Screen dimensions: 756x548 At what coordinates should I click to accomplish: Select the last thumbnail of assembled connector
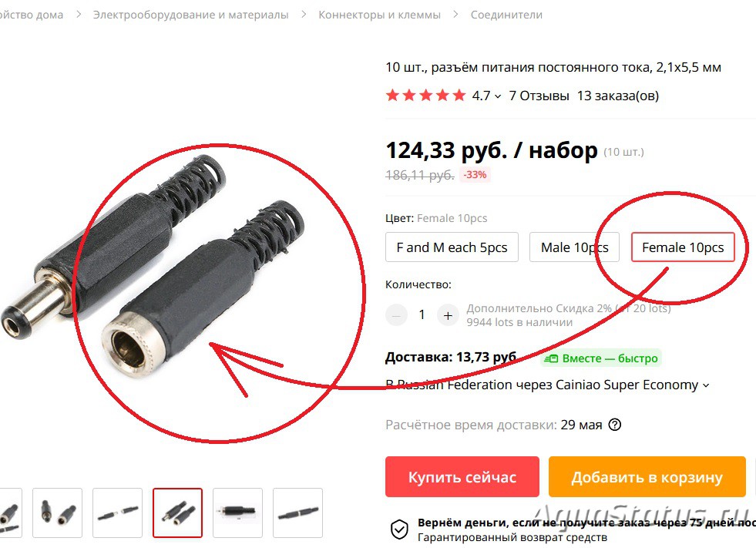[x=297, y=513]
